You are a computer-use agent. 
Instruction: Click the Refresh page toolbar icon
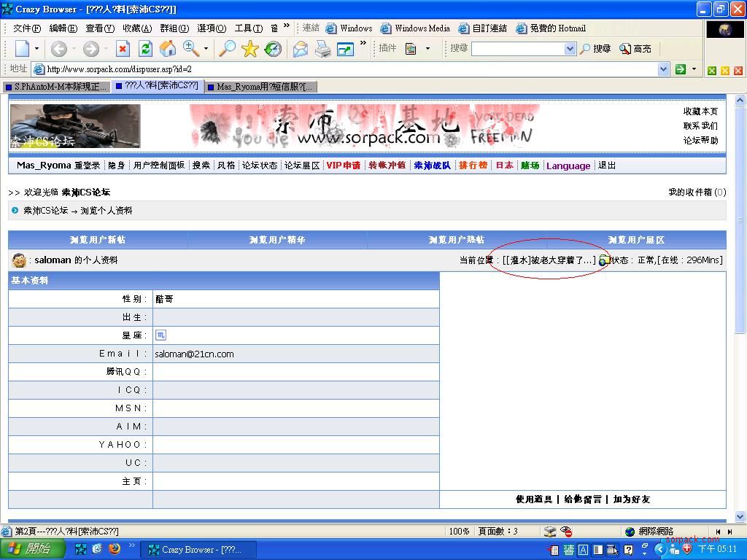coord(145,49)
